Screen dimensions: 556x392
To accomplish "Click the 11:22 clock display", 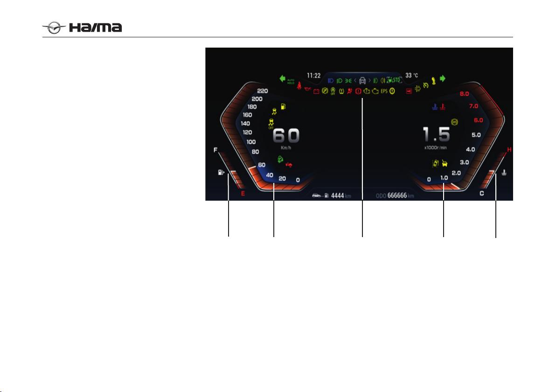I will click(314, 76).
